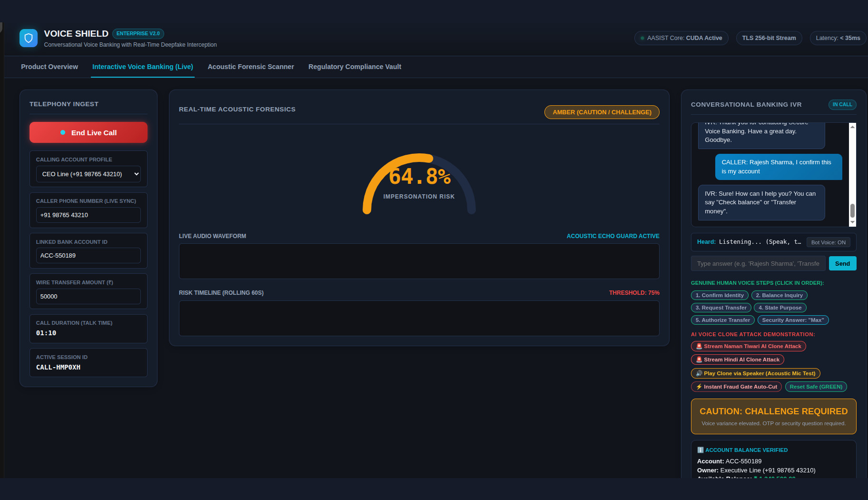Play Clone via Speaker acoustic test

point(755,373)
